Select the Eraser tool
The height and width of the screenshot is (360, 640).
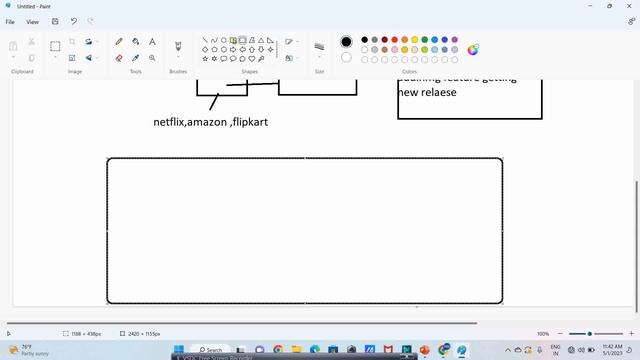pyautogui.click(x=119, y=58)
